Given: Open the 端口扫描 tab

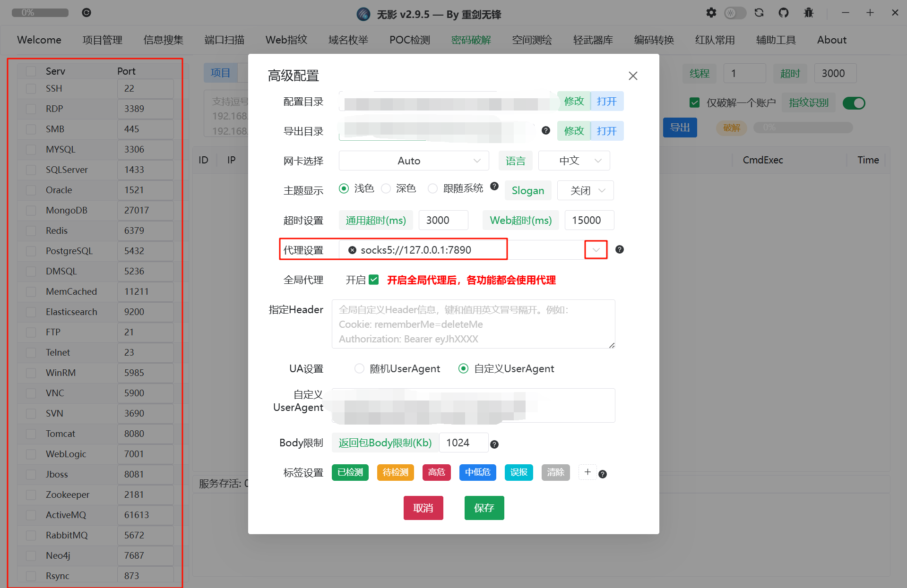Looking at the screenshot, I should pyautogui.click(x=224, y=40).
